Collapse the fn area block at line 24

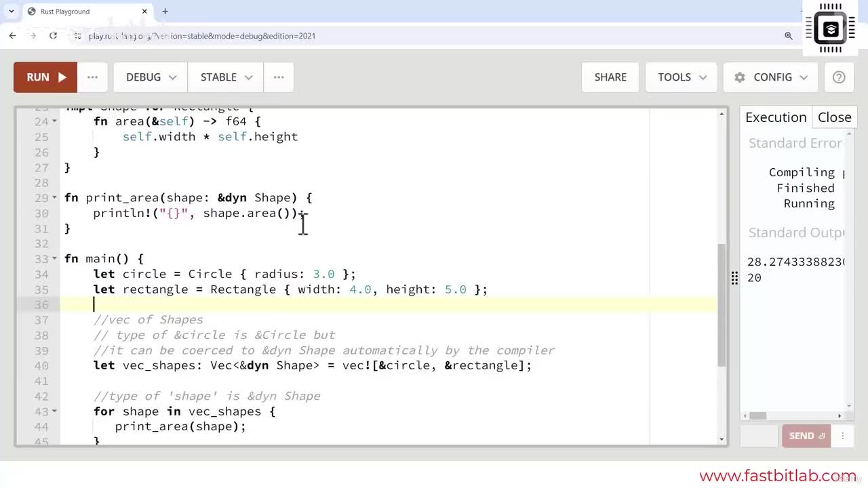click(x=55, y=122)
